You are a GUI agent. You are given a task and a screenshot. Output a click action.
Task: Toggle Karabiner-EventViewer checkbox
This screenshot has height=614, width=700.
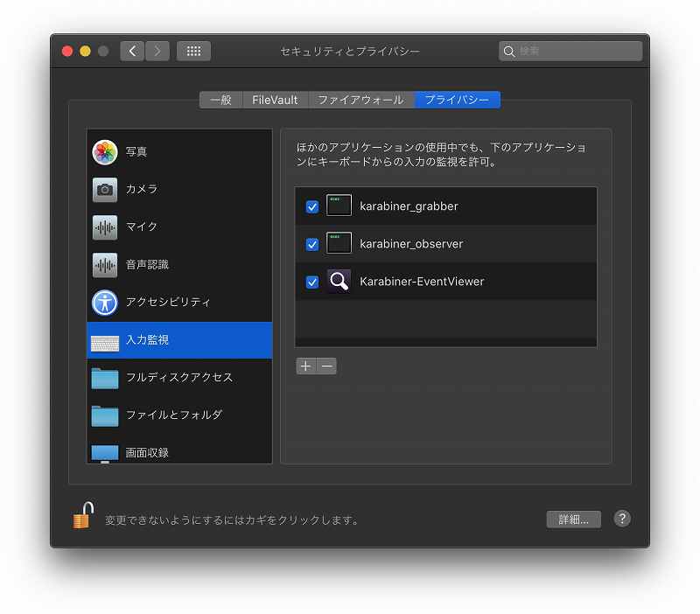tap(312, 282)
